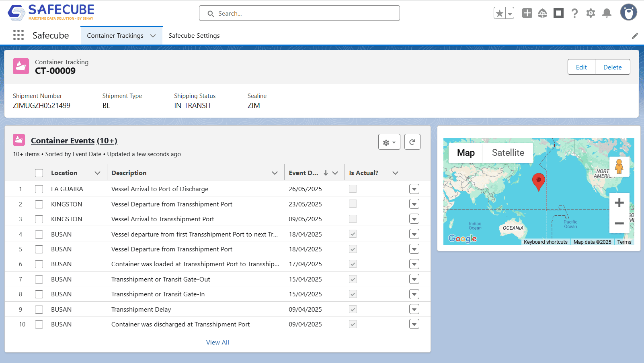Select row 6 BUSAN checkbox
This screenshot has height=363, width=644.
pos(39,264)
